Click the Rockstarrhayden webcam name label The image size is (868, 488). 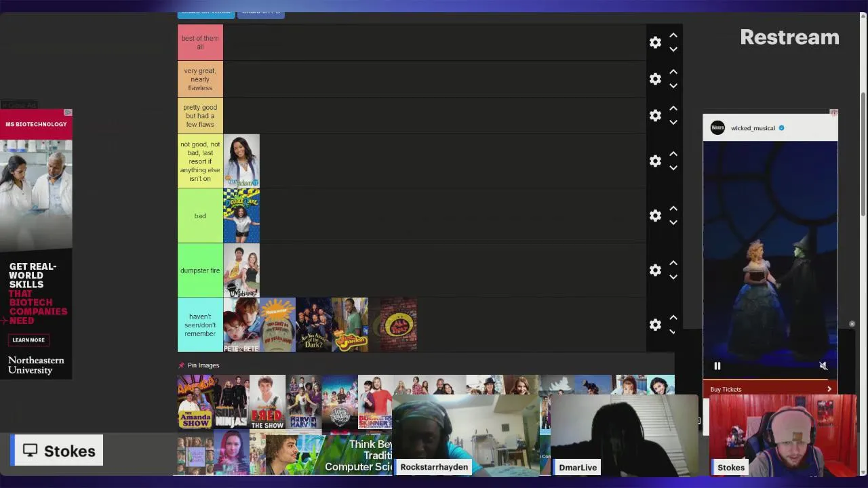coord(434,467)
